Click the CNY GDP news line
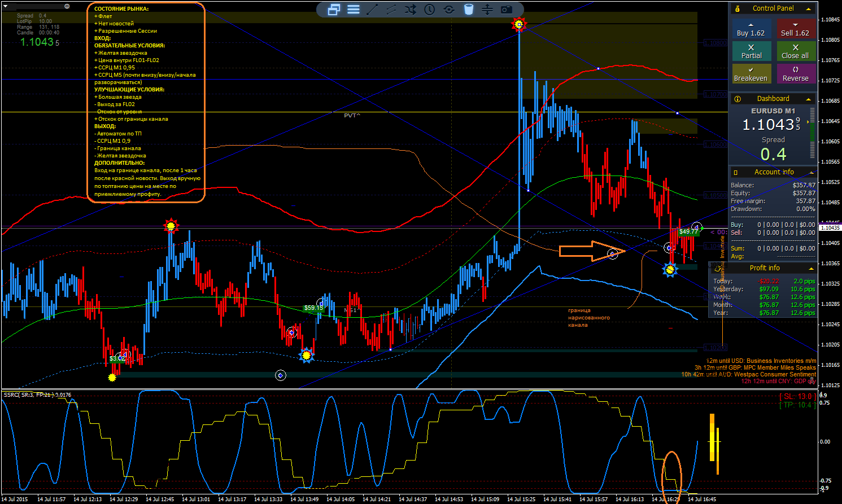 coord(779,381)
